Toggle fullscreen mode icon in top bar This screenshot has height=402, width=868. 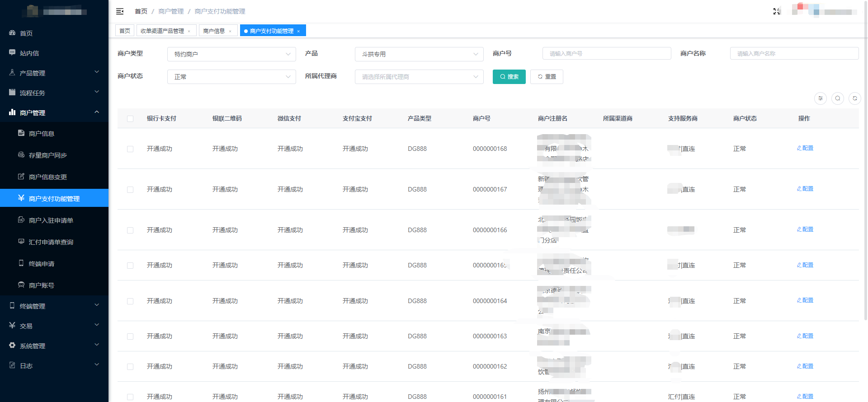click(777, 11)
